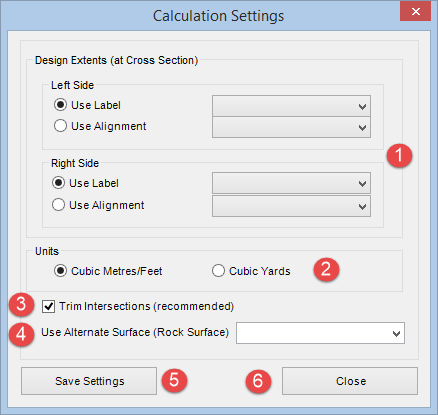This screenshot has height=415, width=438.
Task: Open Left Side Use Alignment dropdown
Action: point(291,127)
